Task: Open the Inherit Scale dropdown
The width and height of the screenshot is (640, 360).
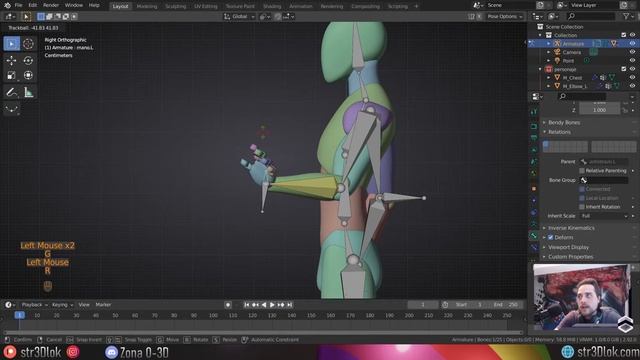Action: point(604,216)
